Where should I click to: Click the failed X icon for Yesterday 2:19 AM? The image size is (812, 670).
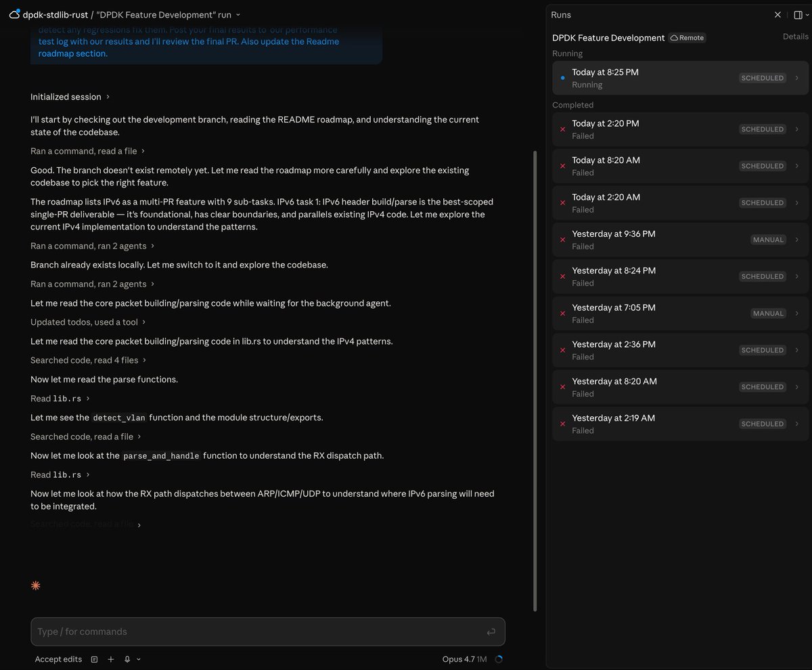562,424
